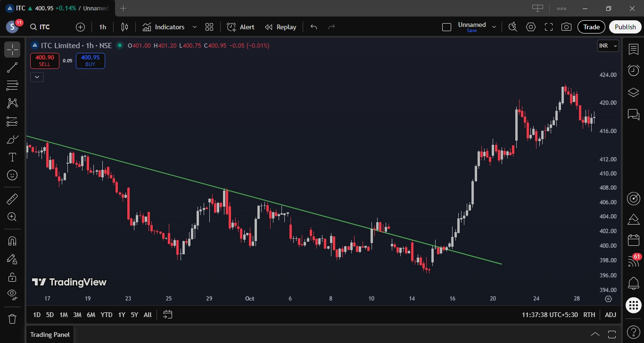Remove drawings with the trash icon
Viewport: 644px width, 343px height.
point(12,318)
